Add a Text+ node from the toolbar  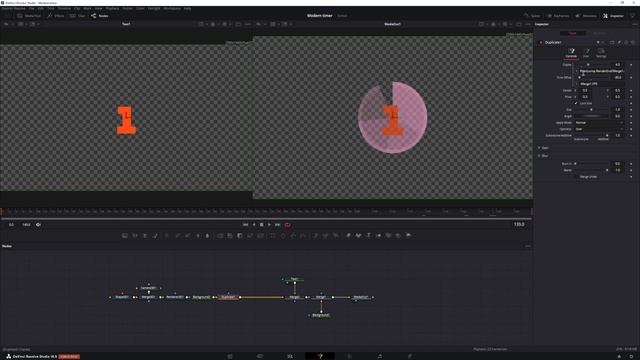(145, 236)
